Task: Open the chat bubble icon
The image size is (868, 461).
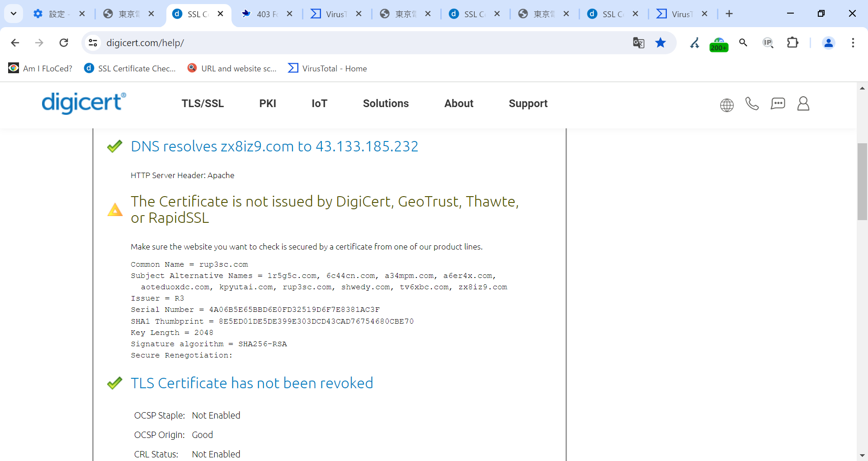Action: 778,104
